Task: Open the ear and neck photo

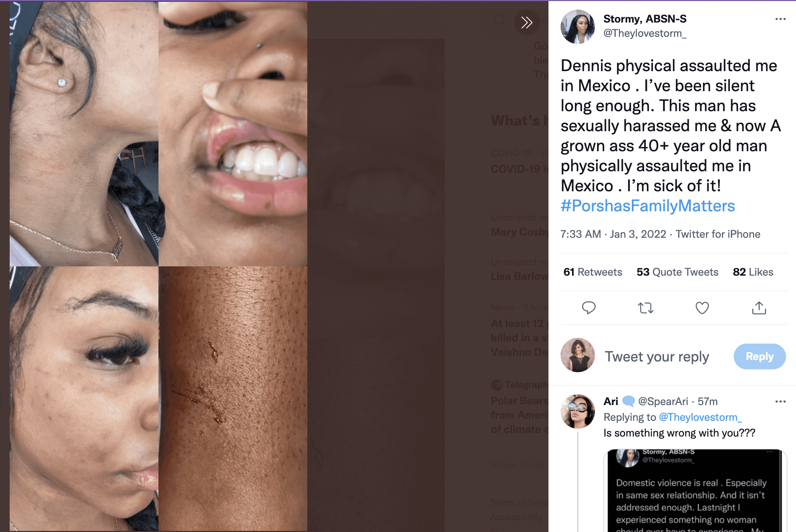Action: 84,134
